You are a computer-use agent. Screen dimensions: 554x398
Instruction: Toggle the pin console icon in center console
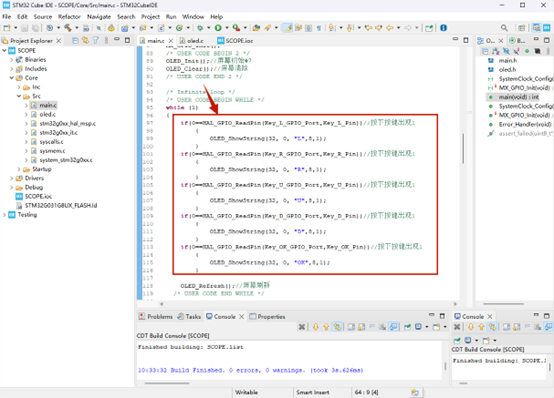(x=407, y=327)
